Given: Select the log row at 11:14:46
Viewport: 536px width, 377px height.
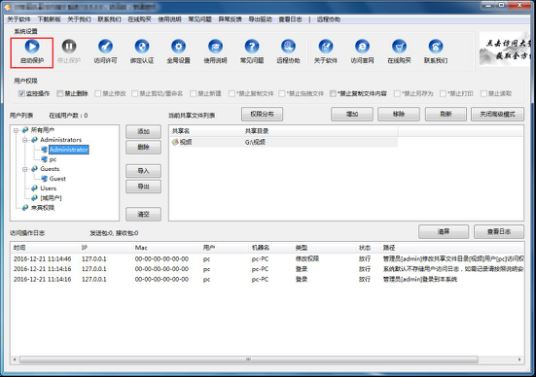Looking at the screenshot, I should [x=268, y=259].
